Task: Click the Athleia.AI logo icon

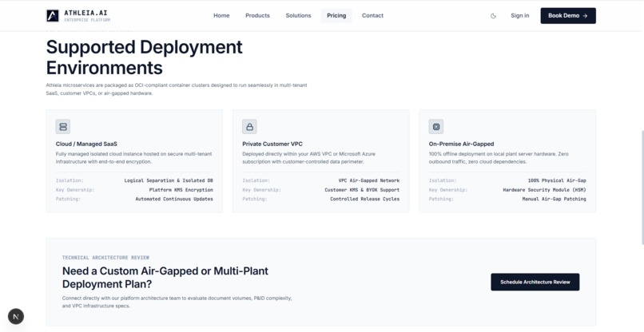Action: click(53, 16)
